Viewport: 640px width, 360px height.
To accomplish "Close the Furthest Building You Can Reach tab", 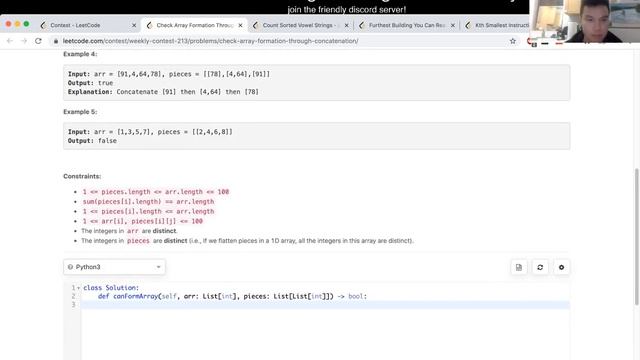I will pos(453,25).
